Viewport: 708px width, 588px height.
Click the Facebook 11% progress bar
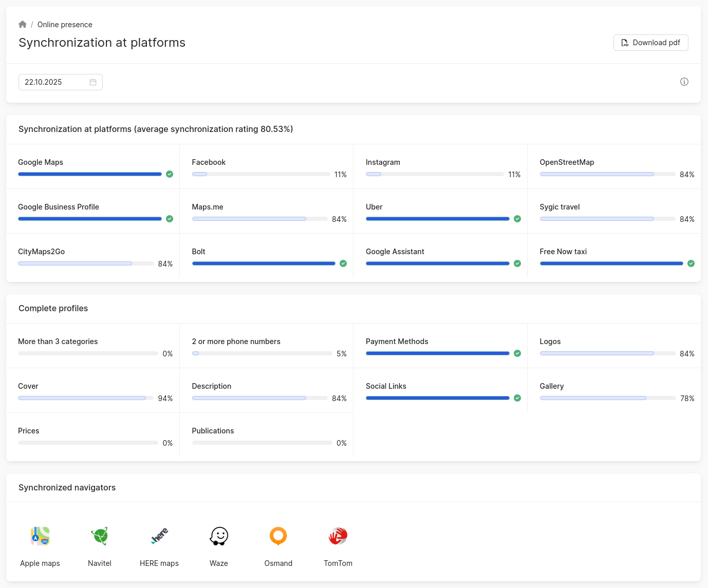pos(260,174)
